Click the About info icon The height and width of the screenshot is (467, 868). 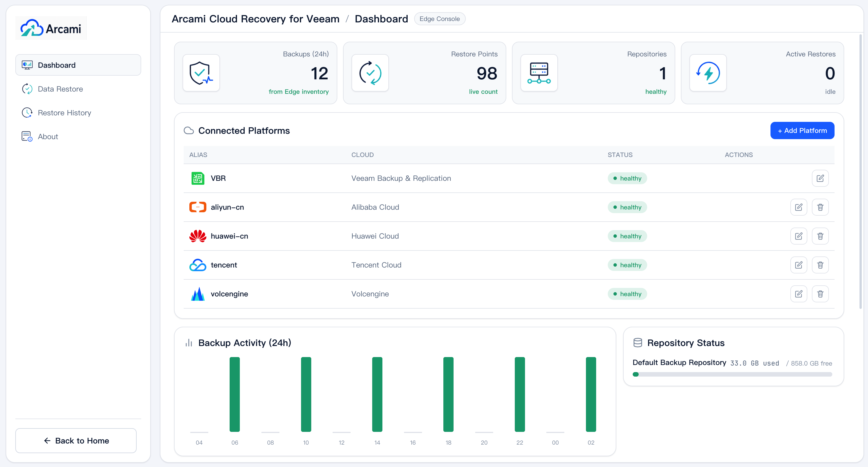[x=27, y=137]
